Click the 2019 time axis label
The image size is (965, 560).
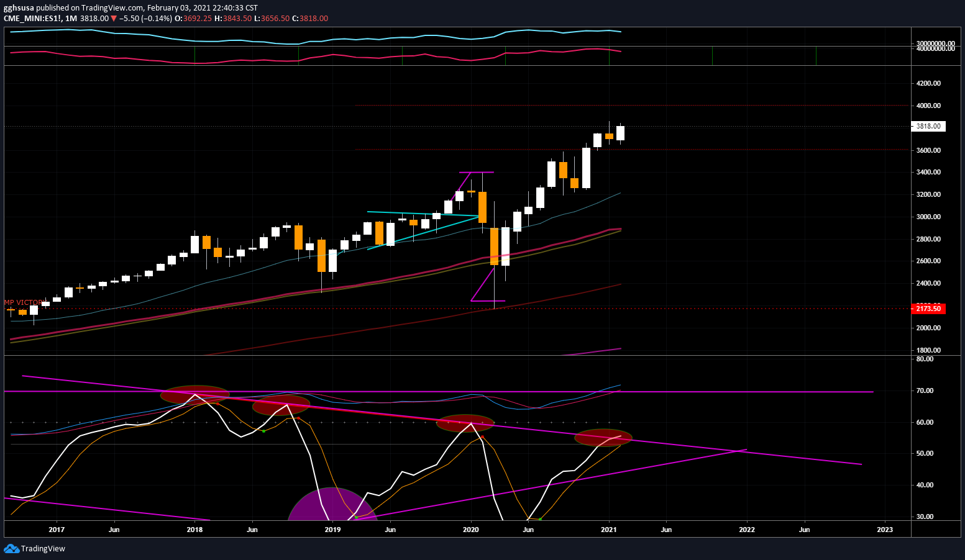click(332, 530)
